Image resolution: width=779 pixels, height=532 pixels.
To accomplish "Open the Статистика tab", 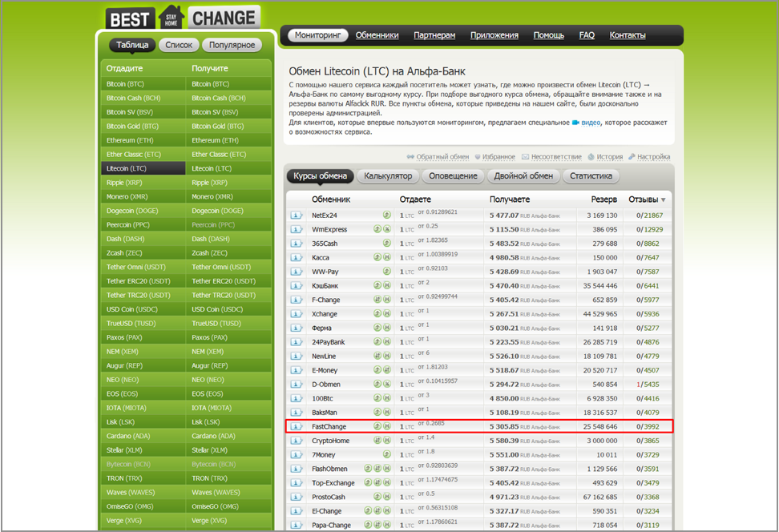I will pyautogui.click(x=591, y=175).
